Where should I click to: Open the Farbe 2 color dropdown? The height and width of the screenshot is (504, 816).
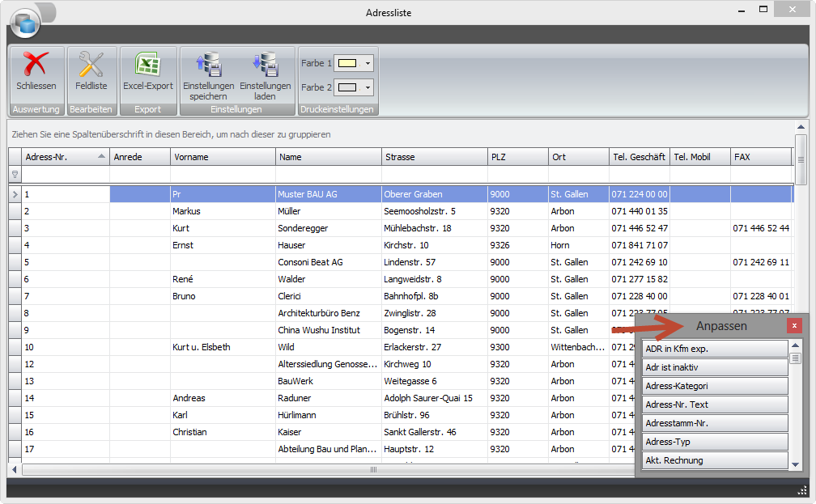[x=368, y=87]
